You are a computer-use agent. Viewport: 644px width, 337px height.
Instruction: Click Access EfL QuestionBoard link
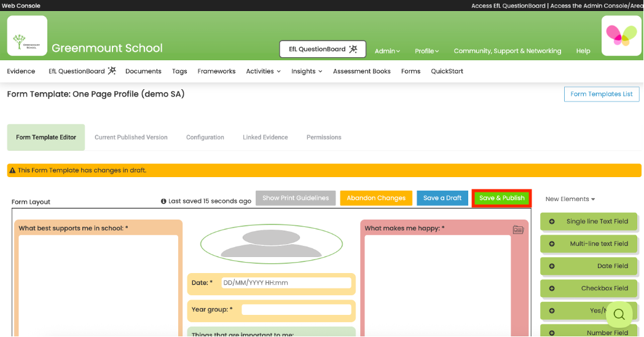tap(508, 6)
